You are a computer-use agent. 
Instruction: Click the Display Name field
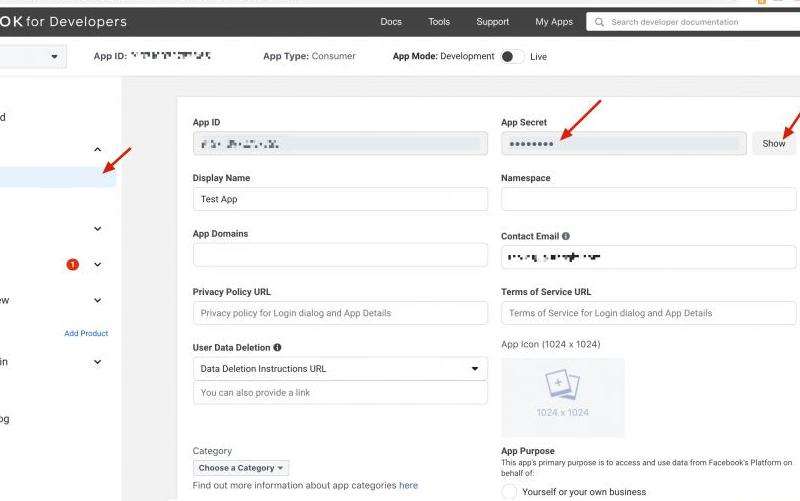tap(340, 199)
